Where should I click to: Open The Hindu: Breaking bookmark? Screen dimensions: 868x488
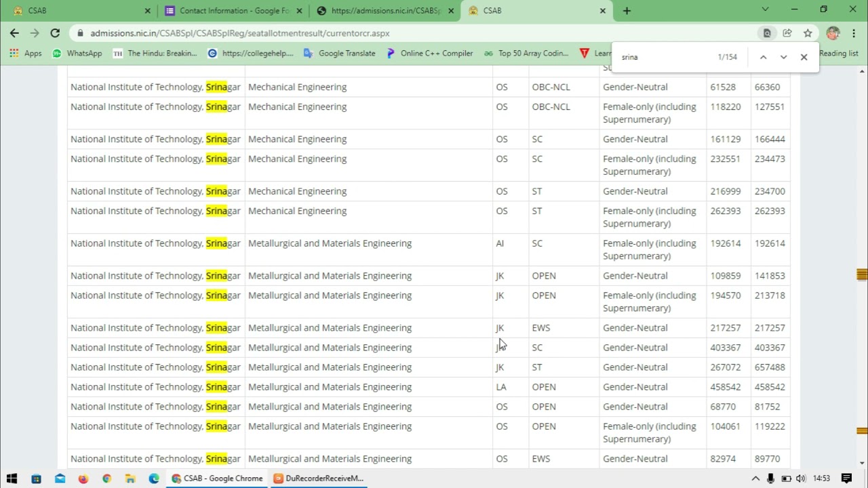tap(155, 53)
